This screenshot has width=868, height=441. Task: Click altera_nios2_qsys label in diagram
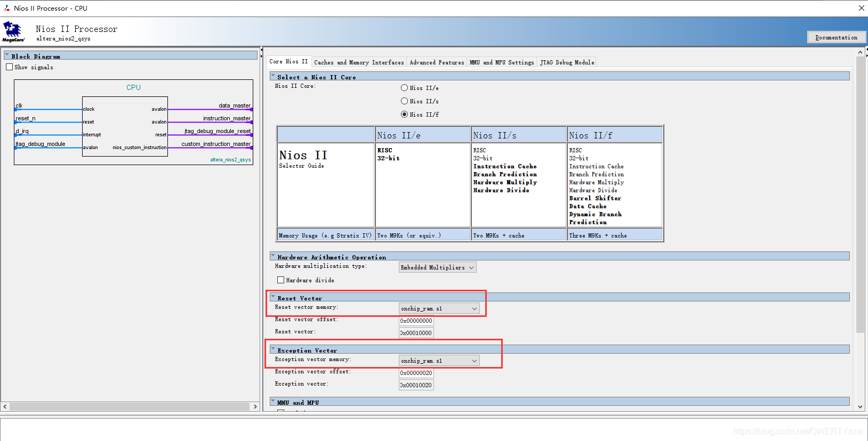[230, 160]
